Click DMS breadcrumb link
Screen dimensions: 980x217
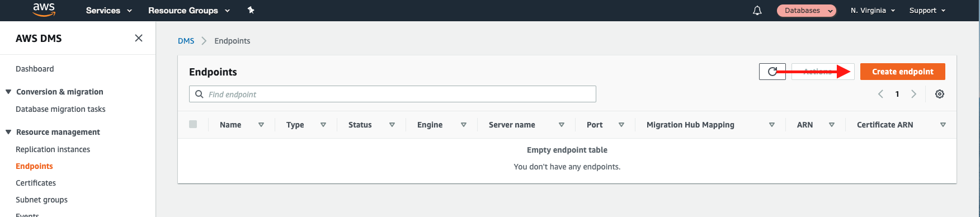tap(186, 41)
